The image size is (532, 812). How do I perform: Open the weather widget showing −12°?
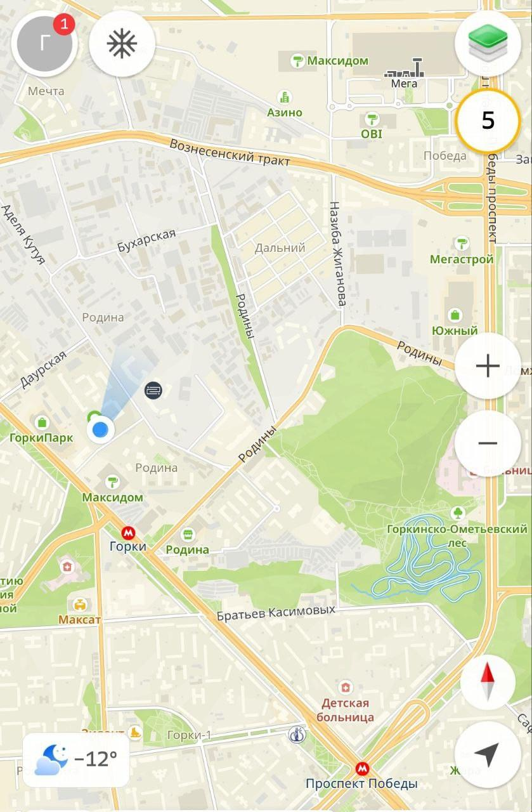(76, 759)
